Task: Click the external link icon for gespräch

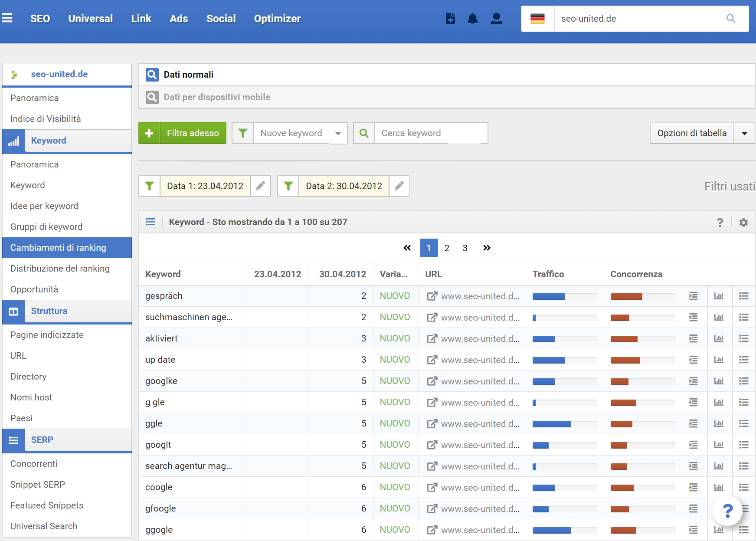Action: click(432, 296)
